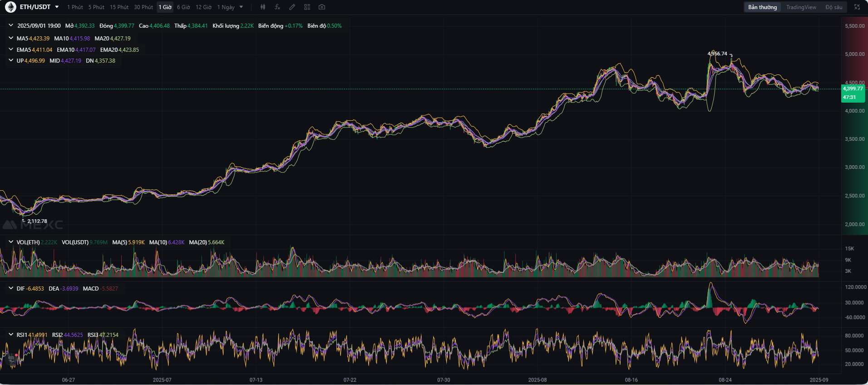This screenshot has height=385, width=868.
Task: Exit fullscreen with the collapse arrows icon
Action: pos(857,7)
